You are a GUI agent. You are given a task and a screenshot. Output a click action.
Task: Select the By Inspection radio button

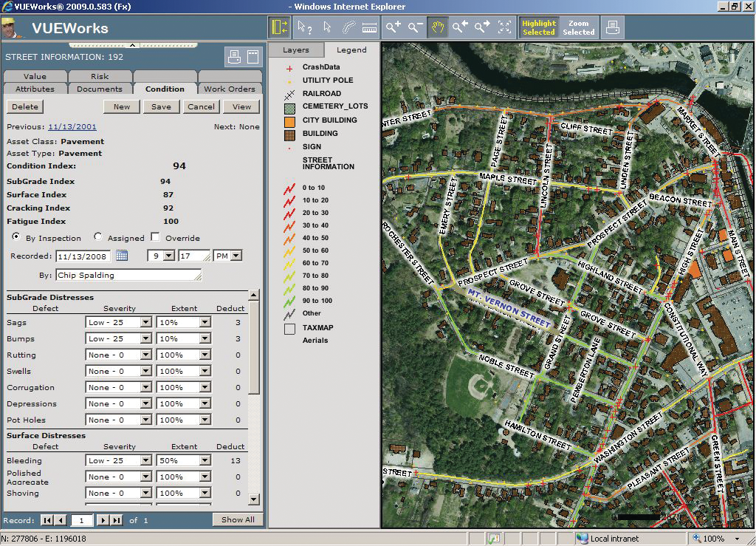click(x=15, y=236)
